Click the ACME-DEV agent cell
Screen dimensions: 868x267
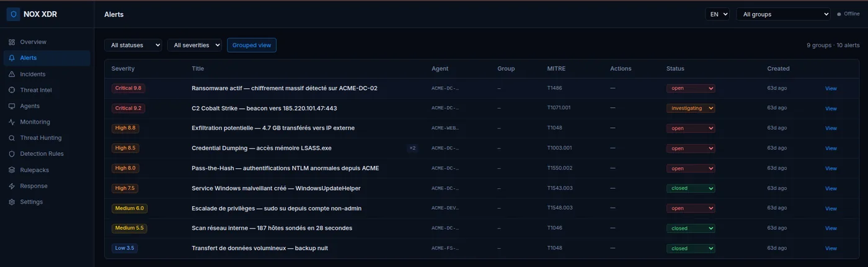pyautogui.click(x=445, y=208)
